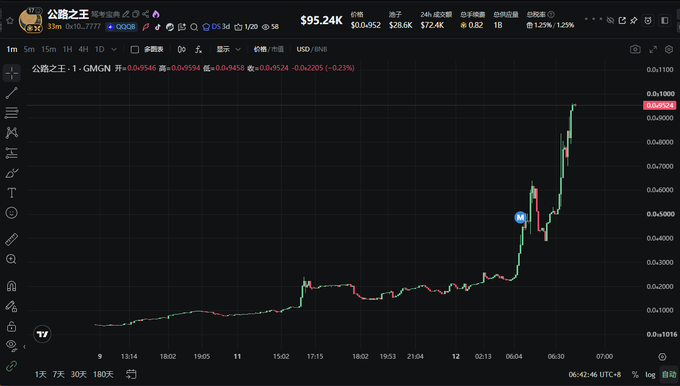Viewport: 680px width, 386px height.
Task: Open the three-dots more options menu
Action: [x=593, y=19]
